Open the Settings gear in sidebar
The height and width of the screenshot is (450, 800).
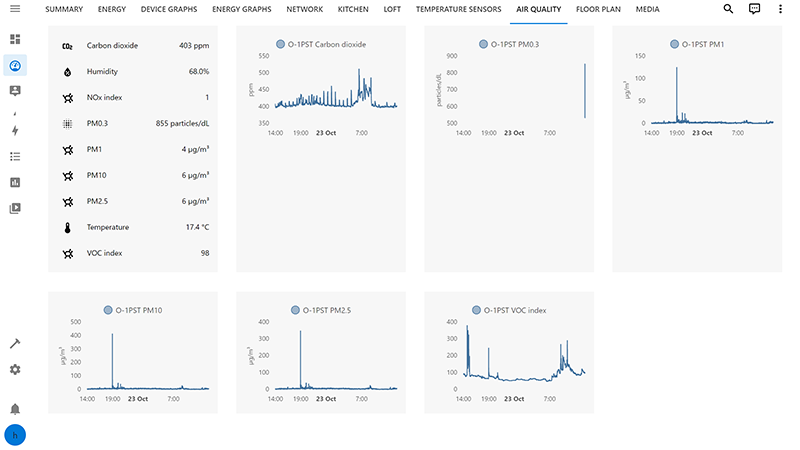(15, 369)
